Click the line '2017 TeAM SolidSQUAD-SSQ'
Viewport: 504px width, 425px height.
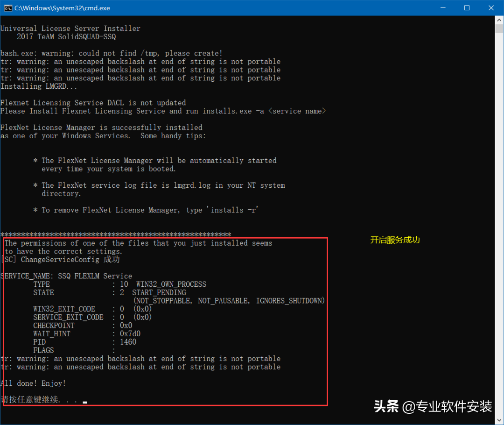pos(66,37)
